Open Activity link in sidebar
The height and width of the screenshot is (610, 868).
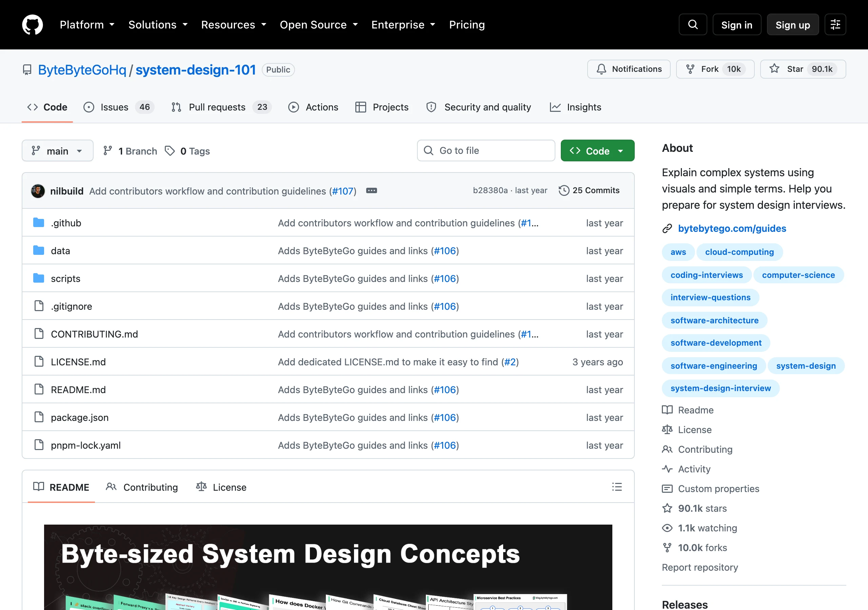(x=687, y=469)
